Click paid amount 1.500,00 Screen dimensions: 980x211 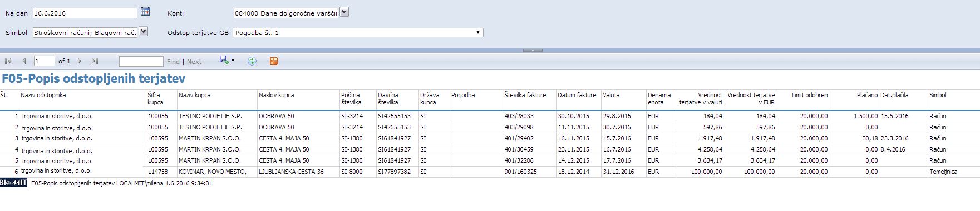(x=865, y=116)
